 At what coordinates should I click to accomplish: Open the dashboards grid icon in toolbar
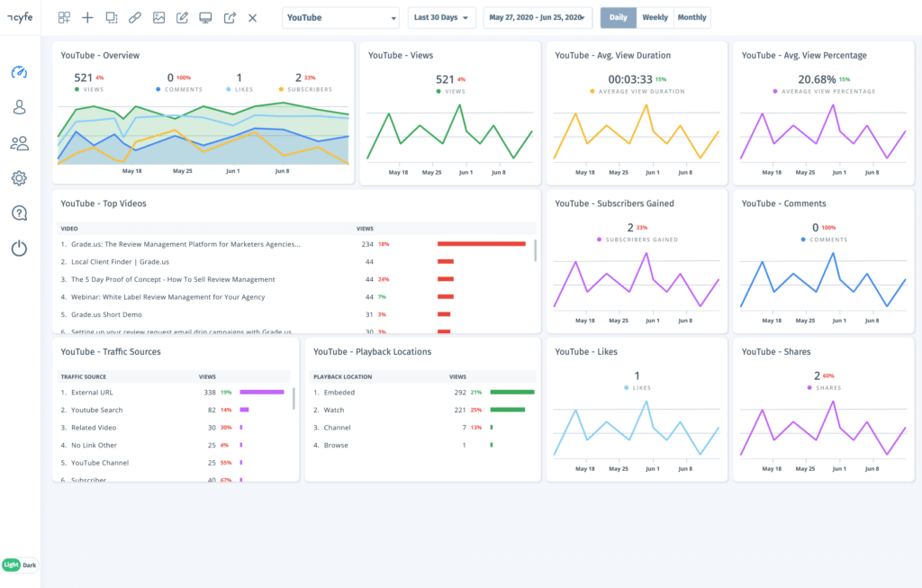pyautogui.click(x=64, y=18)
